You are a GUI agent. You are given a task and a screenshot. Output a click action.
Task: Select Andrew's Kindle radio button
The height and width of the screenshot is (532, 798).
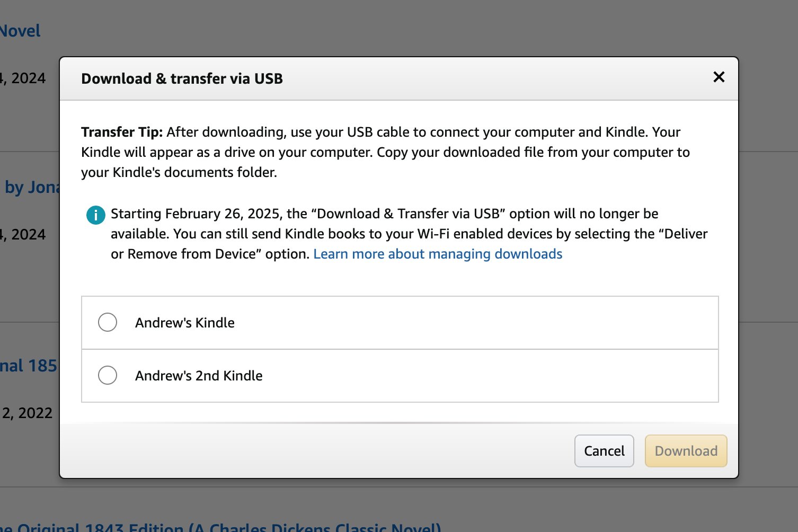click(108, 322)
